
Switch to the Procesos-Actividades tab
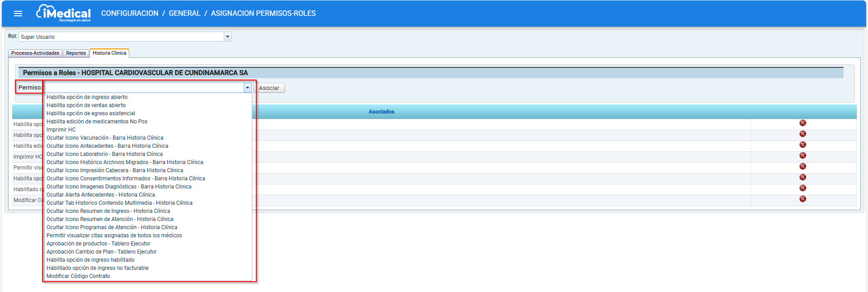(x=35, y=53)
